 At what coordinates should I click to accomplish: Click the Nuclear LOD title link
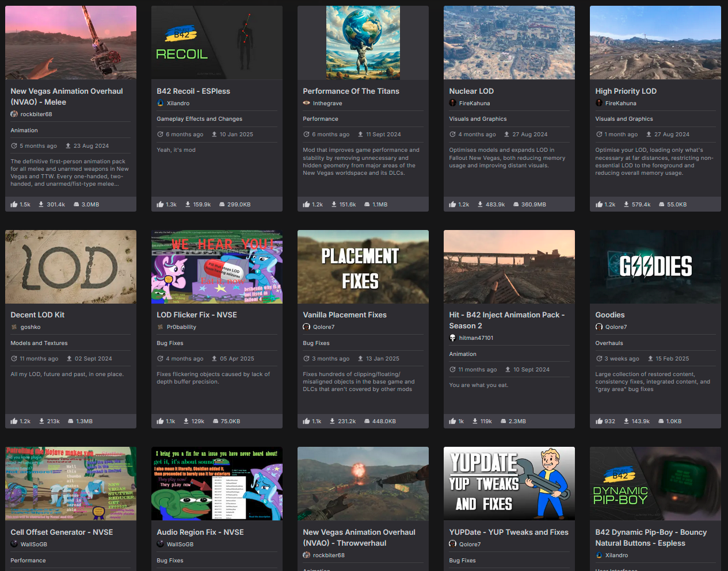coord(471,91)
